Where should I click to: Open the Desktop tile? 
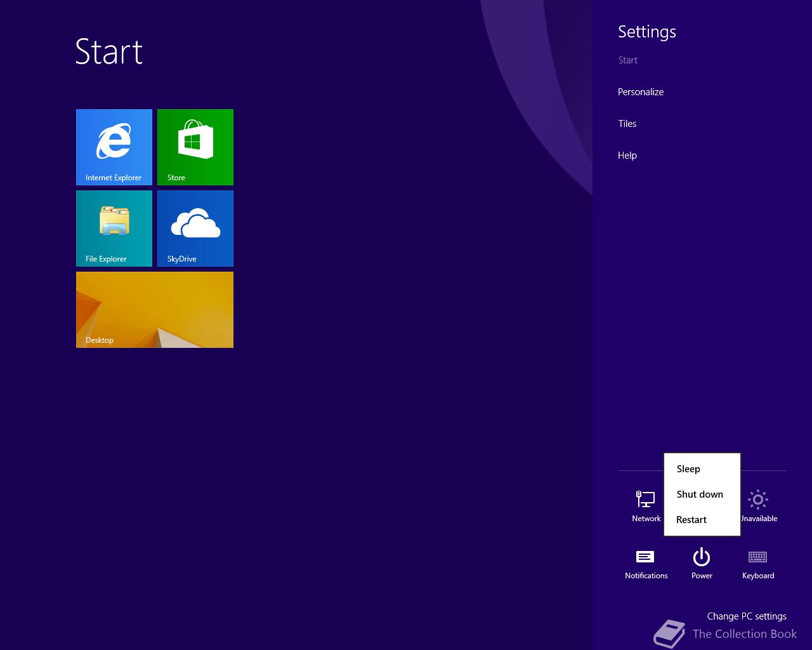tap(155, 310)
